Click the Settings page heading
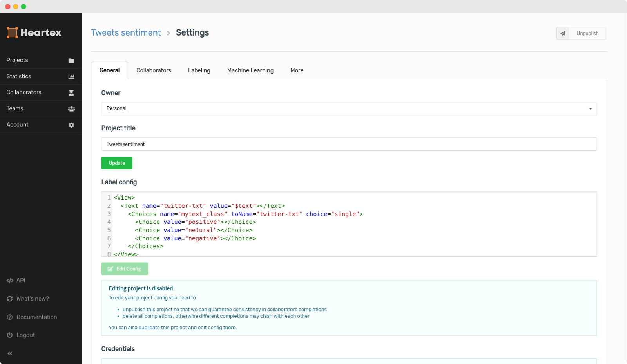 tap(192, 33)
